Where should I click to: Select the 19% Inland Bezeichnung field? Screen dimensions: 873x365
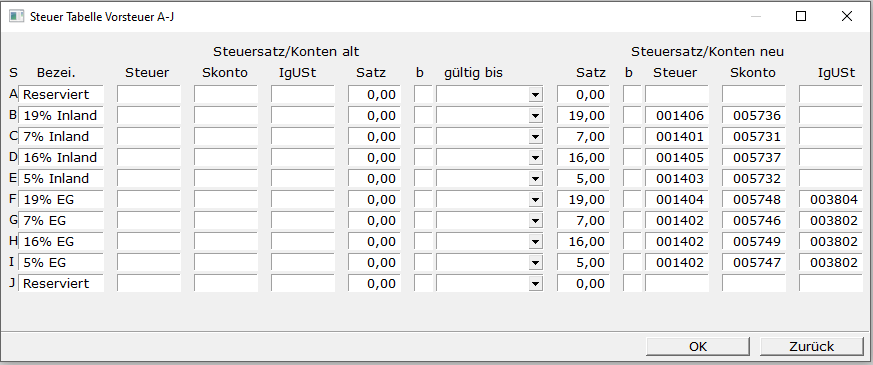[61, 116]
